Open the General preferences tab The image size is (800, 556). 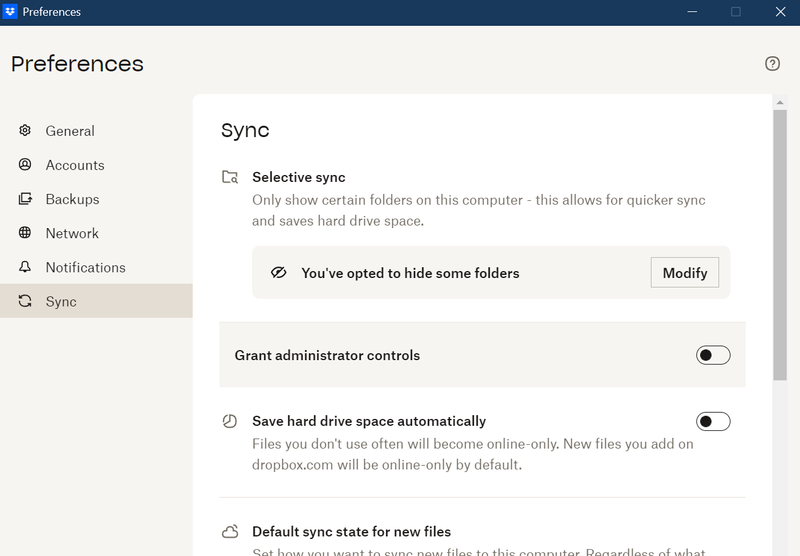pos(70,131)
